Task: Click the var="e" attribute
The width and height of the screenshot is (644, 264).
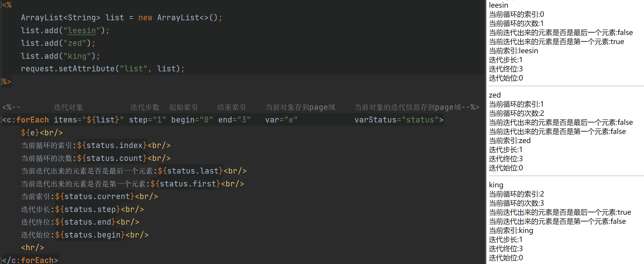Action: 281,120
